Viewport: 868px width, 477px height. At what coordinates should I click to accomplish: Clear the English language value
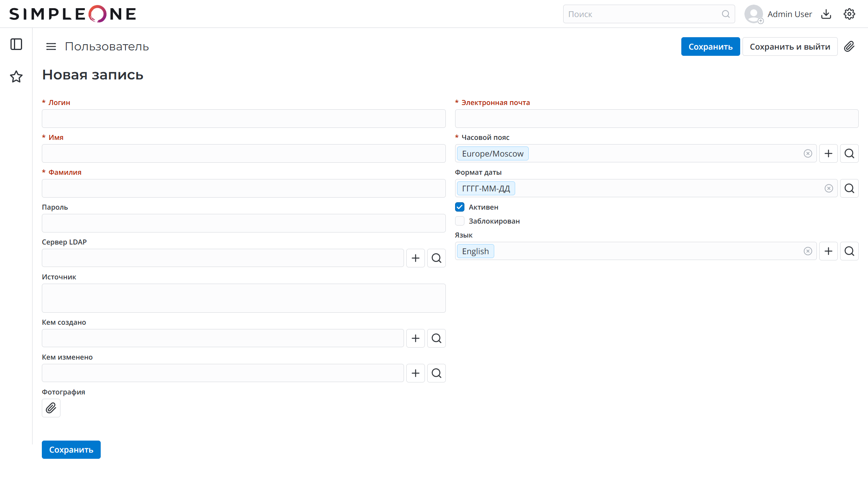tap(808, 251)
